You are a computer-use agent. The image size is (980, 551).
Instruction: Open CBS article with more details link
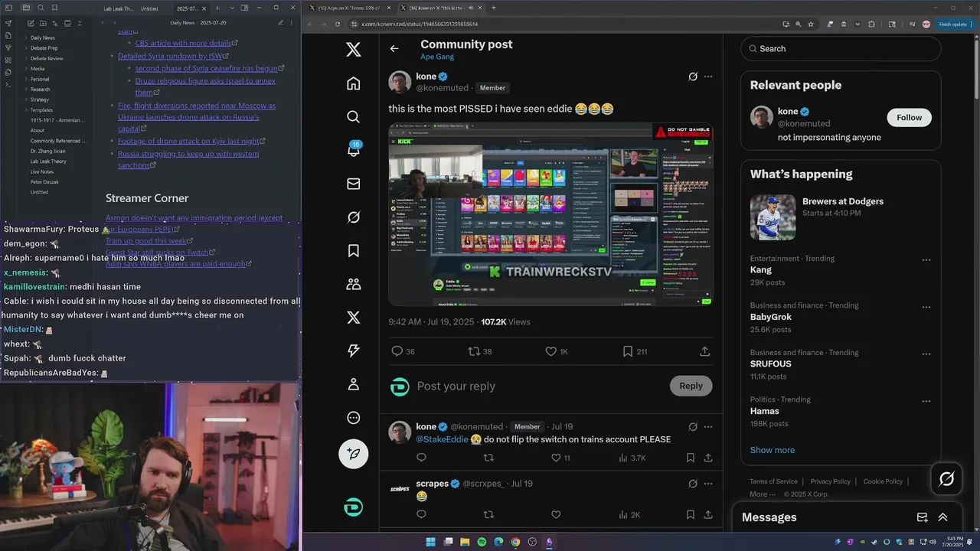click(x=184, y=44)
